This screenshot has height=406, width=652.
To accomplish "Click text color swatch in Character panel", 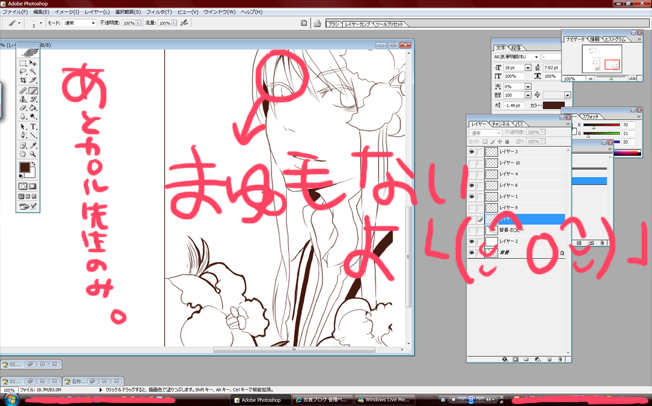I will (554, 105).
